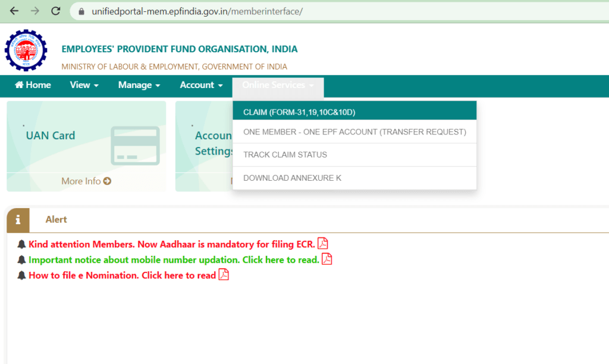Click the site info icon in address bar
This screenshot has height=364, width=609.
81,11
